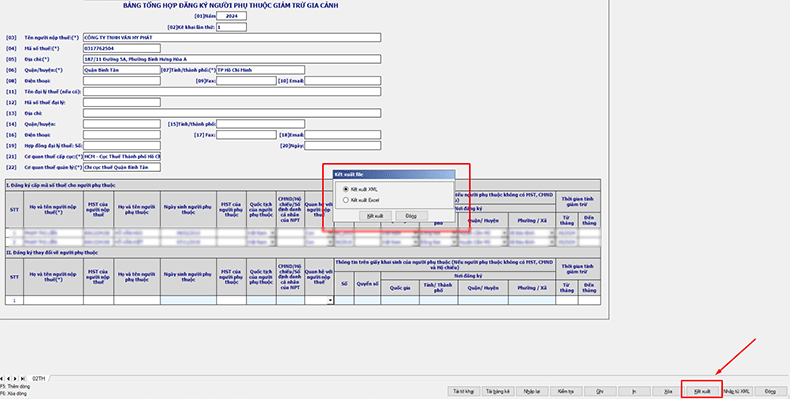
Task: Click the '[04] Mã số thuế' field
Action: click(122, 48)
